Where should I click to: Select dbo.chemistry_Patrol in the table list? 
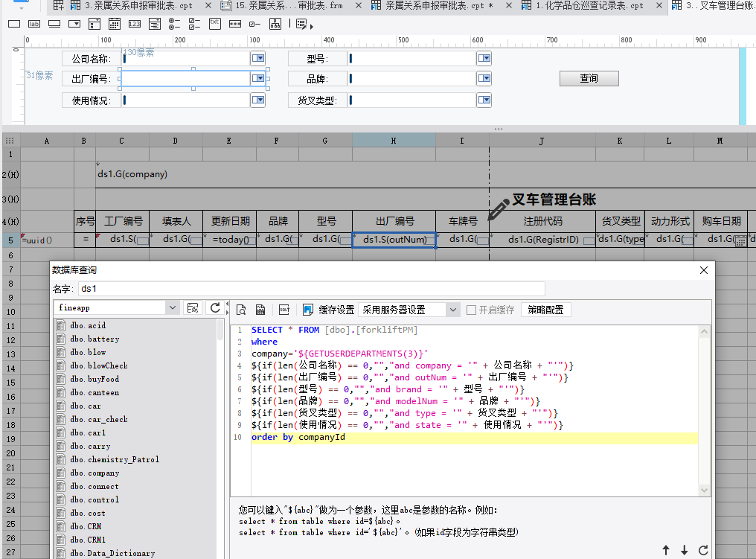[x=115, y=459]
